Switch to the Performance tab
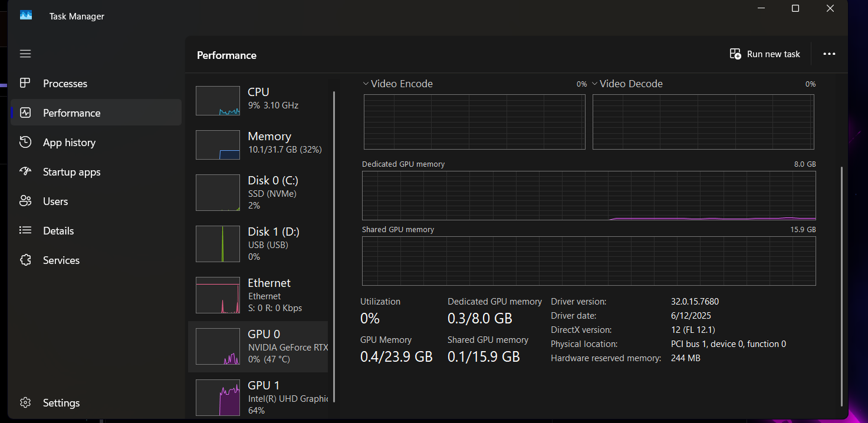 click(71, 113)
